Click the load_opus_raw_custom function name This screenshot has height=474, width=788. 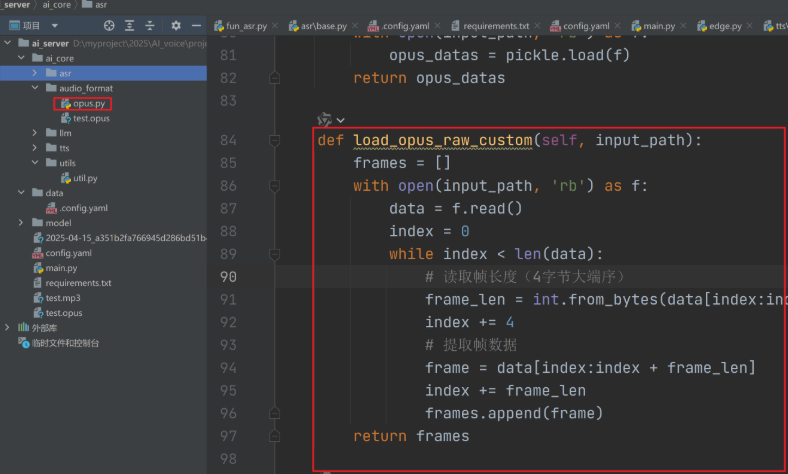point(443,140)
